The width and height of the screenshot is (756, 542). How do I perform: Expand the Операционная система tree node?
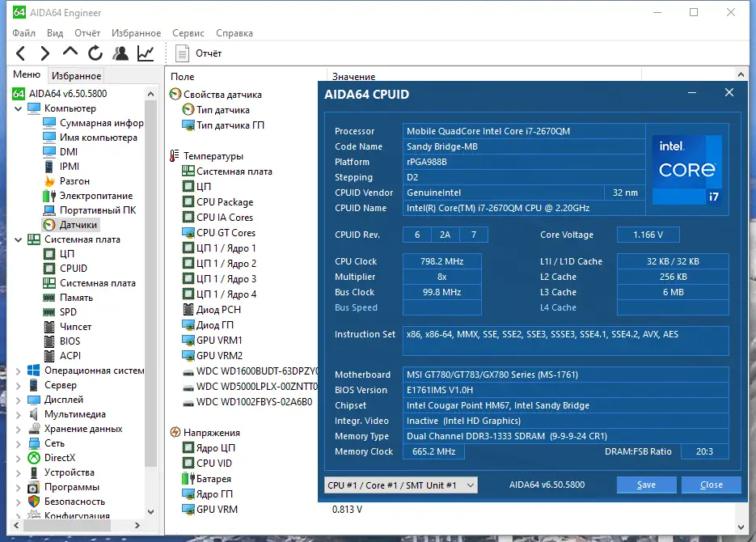[18, 371]
